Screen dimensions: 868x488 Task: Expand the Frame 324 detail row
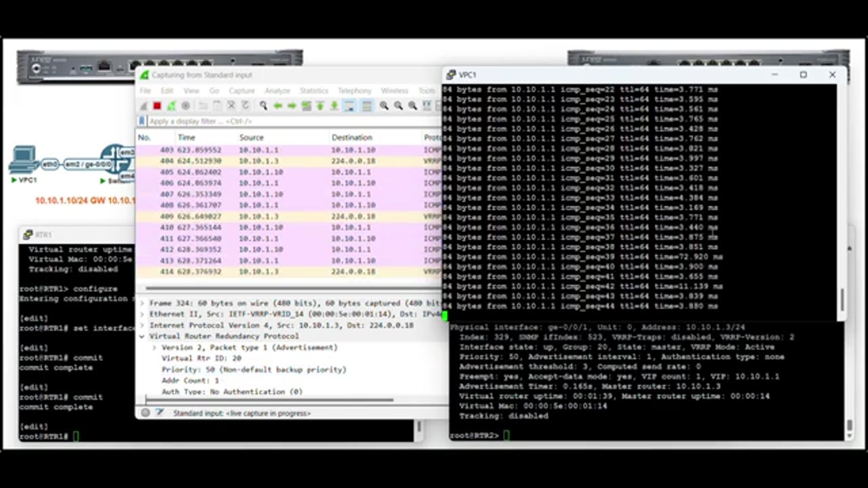coord(142,303)
